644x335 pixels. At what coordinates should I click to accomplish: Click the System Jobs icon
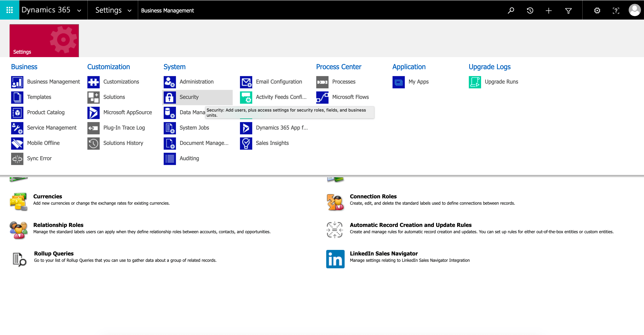(170, 128)
